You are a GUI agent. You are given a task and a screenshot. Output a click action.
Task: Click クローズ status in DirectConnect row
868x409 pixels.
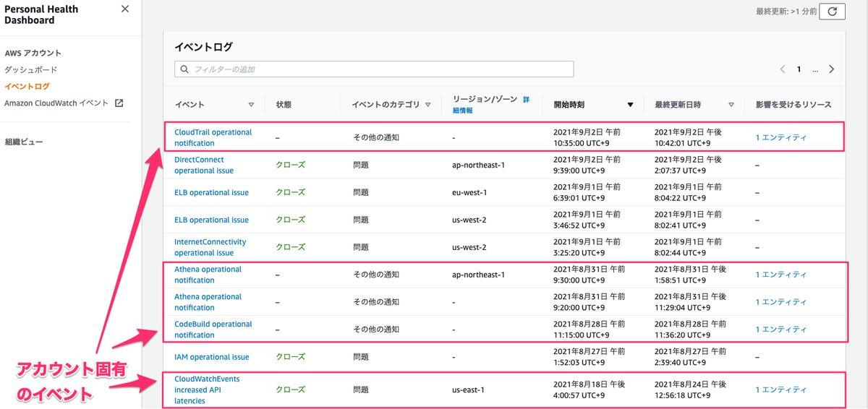[x=290, y=165]
